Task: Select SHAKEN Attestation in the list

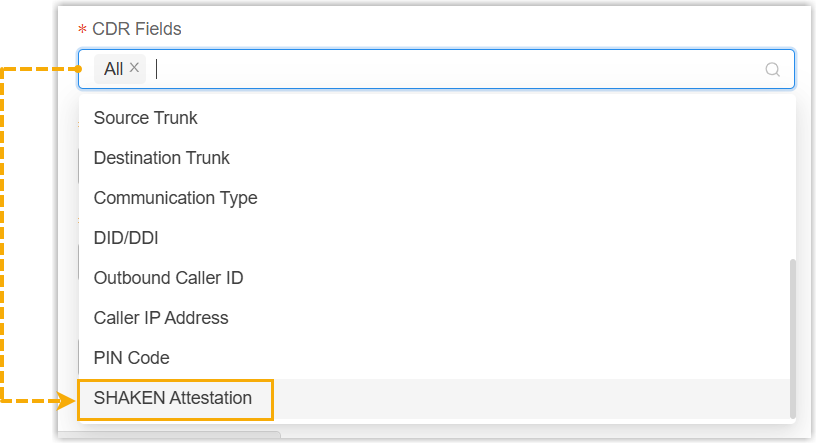Action: 173,398
